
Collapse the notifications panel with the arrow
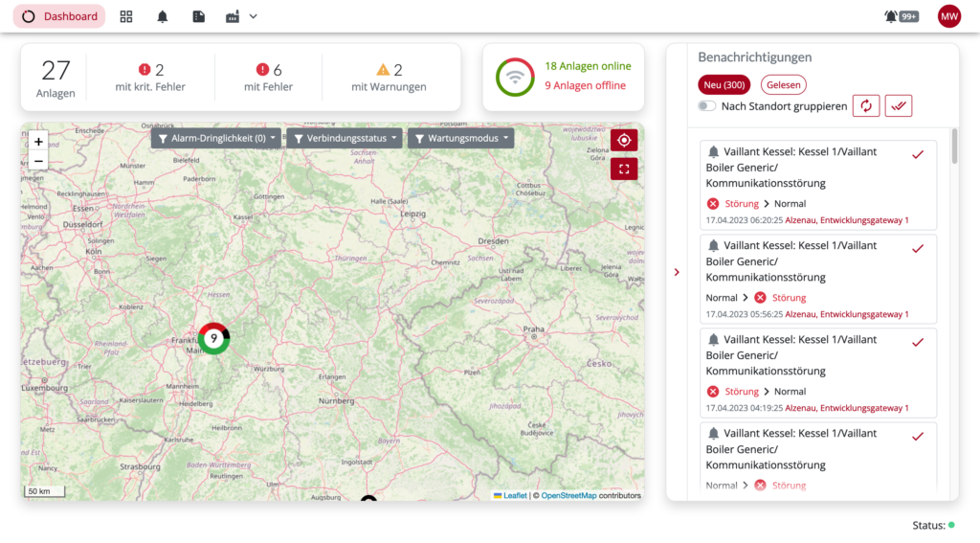pos(677,272)
